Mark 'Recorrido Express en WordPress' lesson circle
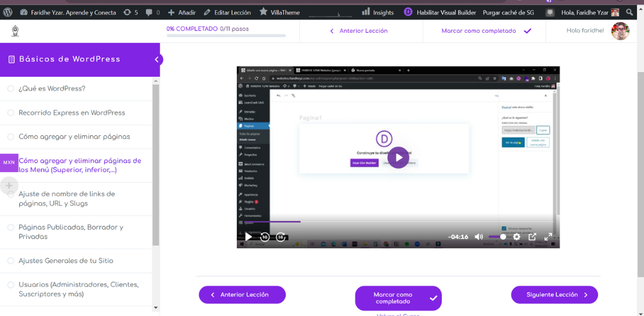 (11, 113)
